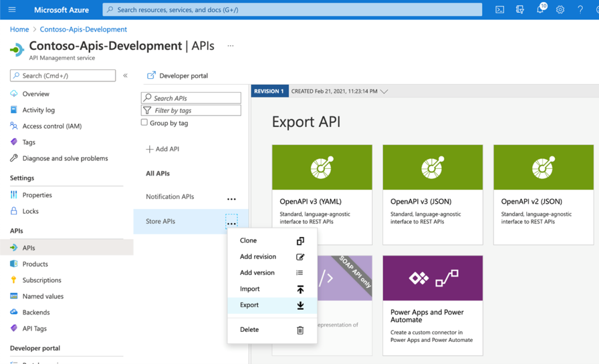Image resolution: width=599 pixels, height=364 pixels.
Task: Expand the revision created dropdown chevron
Action: coord(384,91)
